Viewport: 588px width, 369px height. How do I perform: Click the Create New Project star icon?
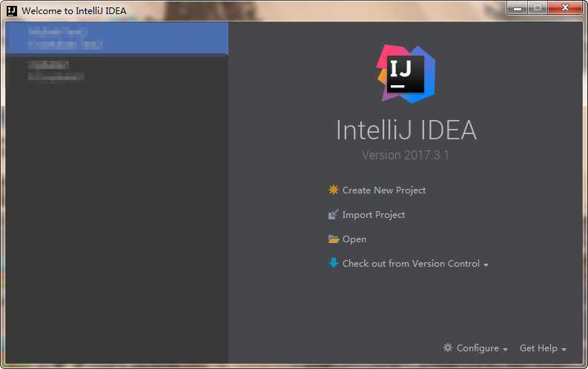[x=333, y=190]
